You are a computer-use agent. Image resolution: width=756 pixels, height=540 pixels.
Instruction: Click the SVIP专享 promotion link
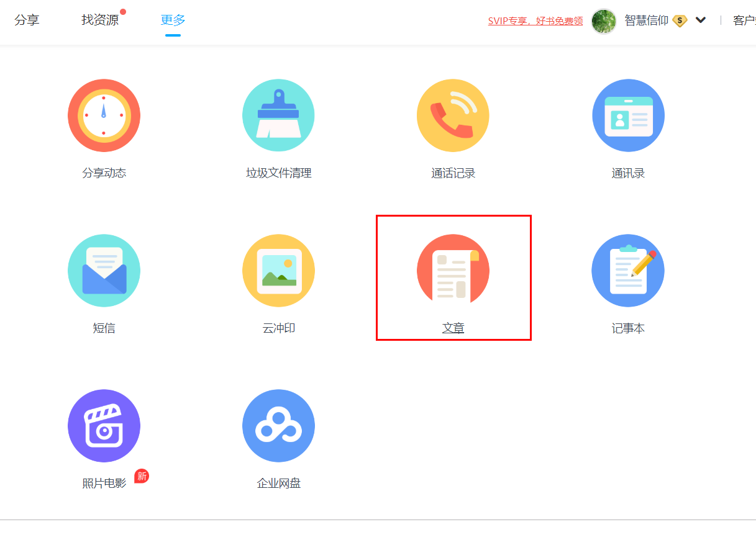(535, 21)
